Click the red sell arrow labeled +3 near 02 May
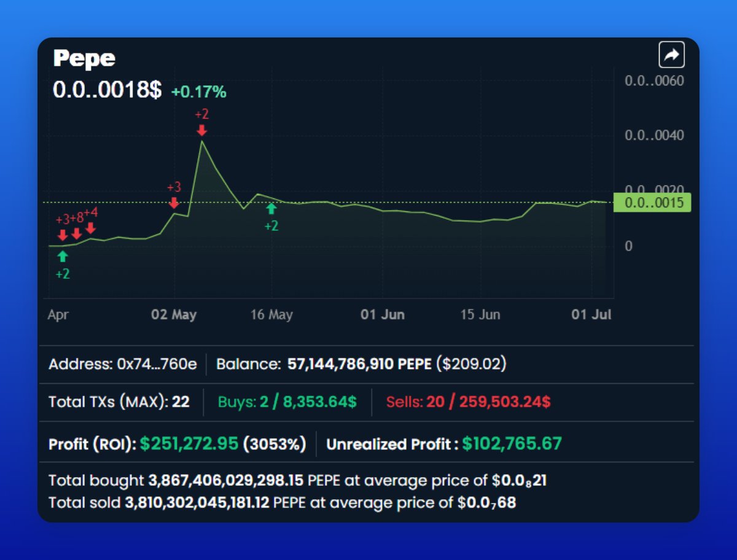Screen dimensions: 737x560 (x=174, y=203)
